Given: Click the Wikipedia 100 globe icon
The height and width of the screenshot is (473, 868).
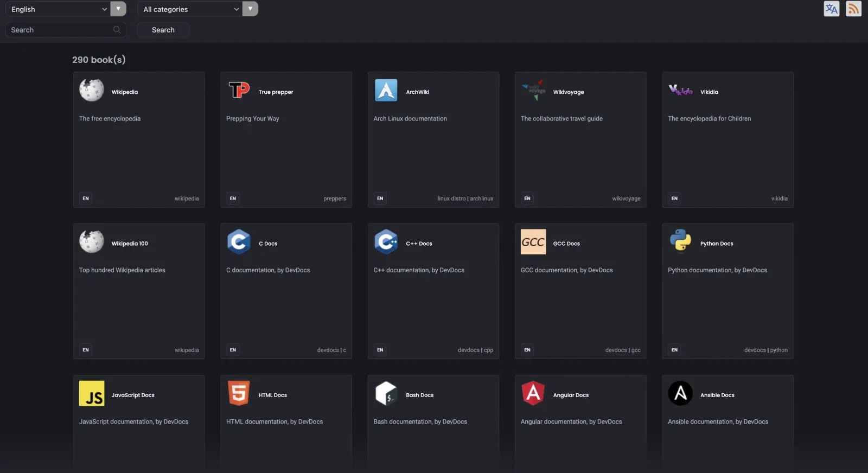Looking at the screenshot, I should [x=92, y=242].
